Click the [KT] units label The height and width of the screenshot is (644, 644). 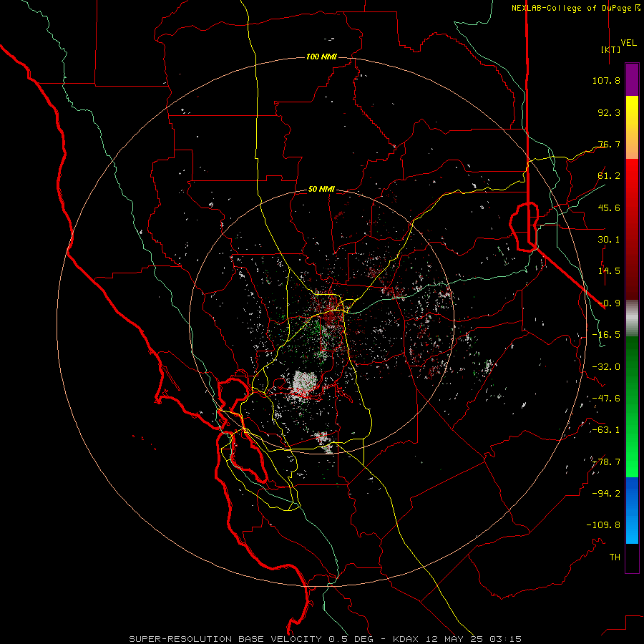[x=611, y=49]
